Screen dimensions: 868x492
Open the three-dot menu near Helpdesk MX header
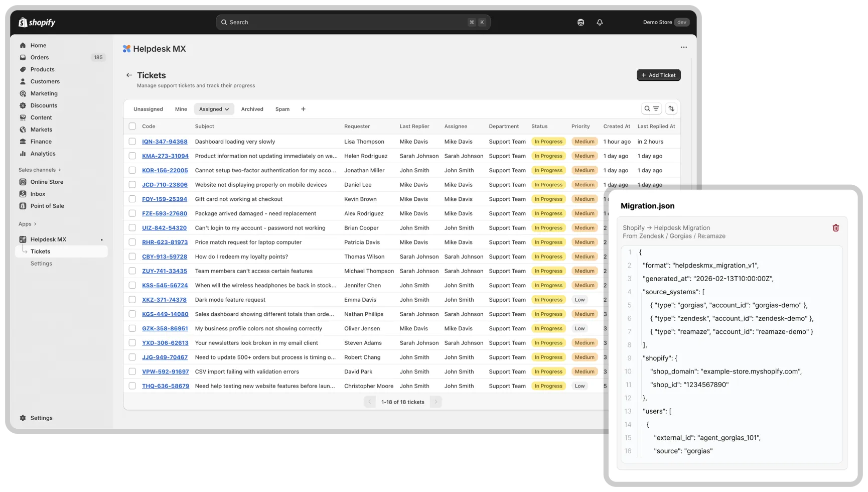click(683, 47)
